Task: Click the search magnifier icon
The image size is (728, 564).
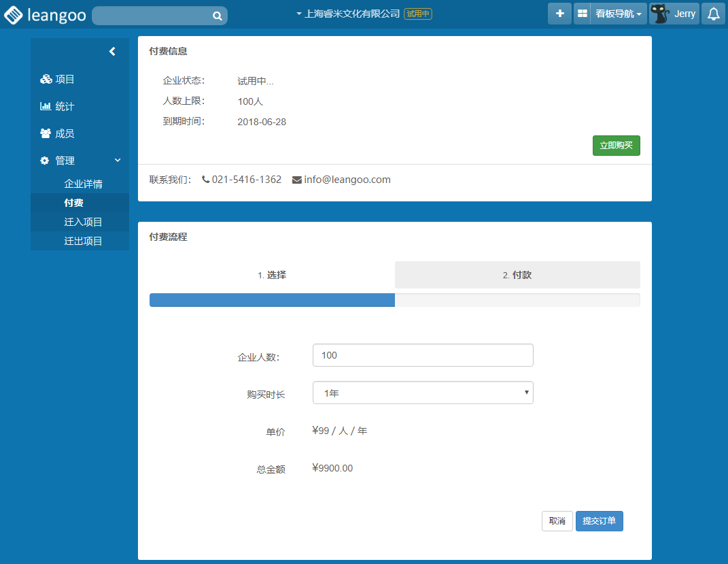Action: [x=217, y=16]
